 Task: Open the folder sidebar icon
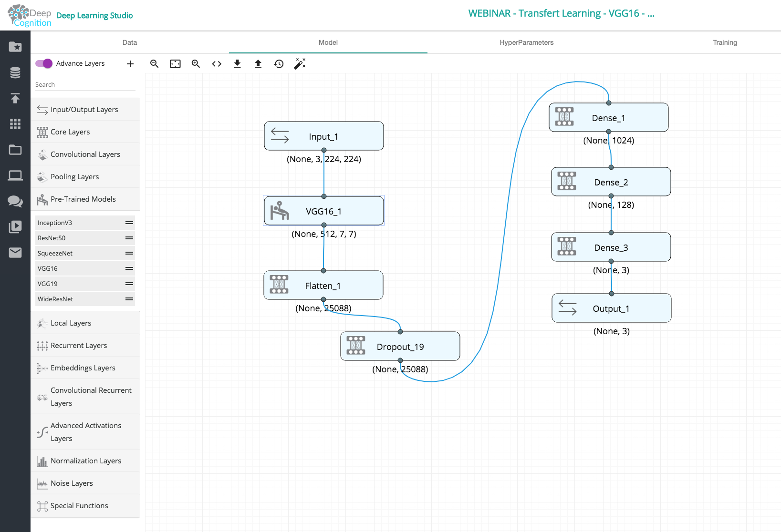[x=15, y=150]
